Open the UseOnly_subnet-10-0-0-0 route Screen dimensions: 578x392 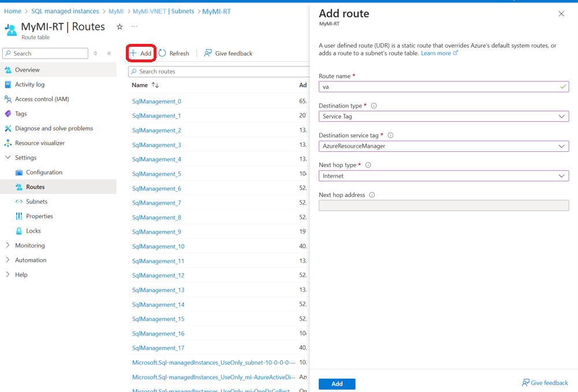[214, 363]
